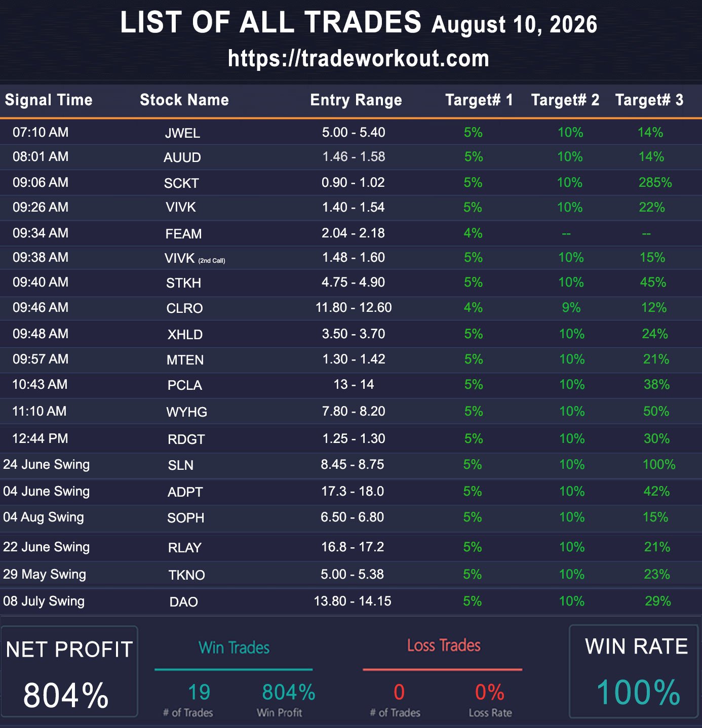Select the VIVK 2nd Call entry
This screenshot has width=702, height=728.
(195, 258)
